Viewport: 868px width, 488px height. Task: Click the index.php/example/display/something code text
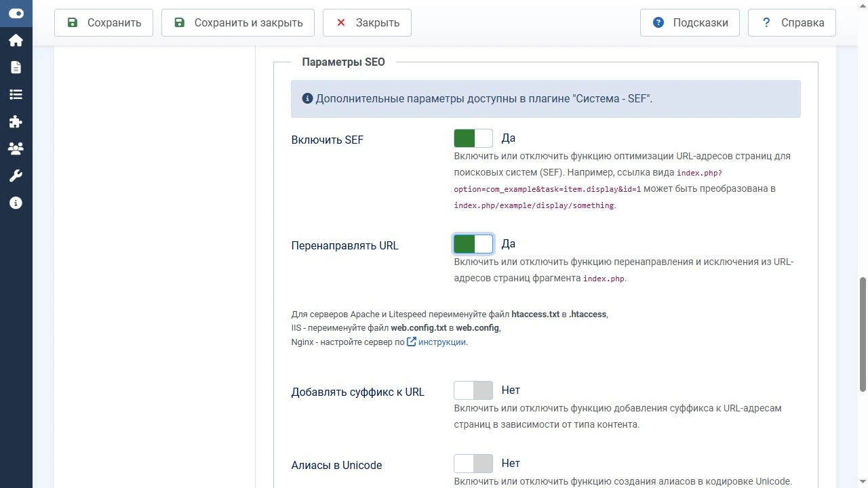pyautogui.click(x=534, y=205)
